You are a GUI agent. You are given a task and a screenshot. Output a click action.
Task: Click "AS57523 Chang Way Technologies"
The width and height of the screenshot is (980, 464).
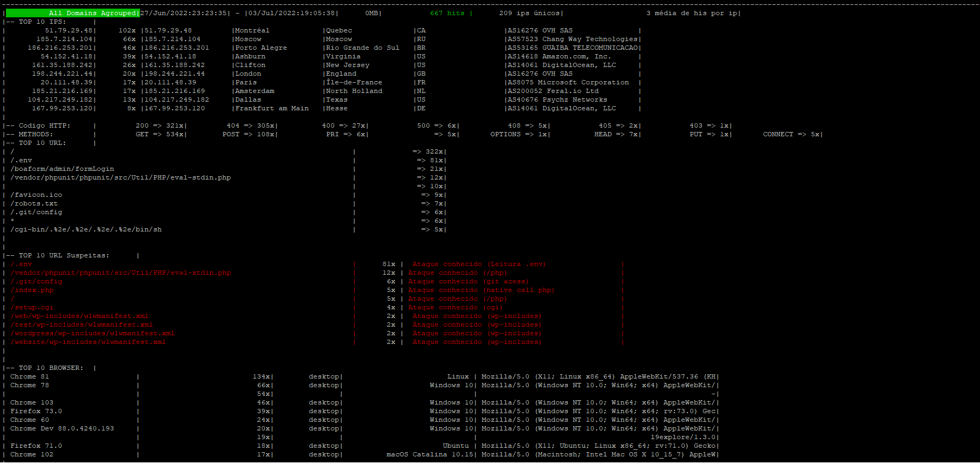pos(573,39)
